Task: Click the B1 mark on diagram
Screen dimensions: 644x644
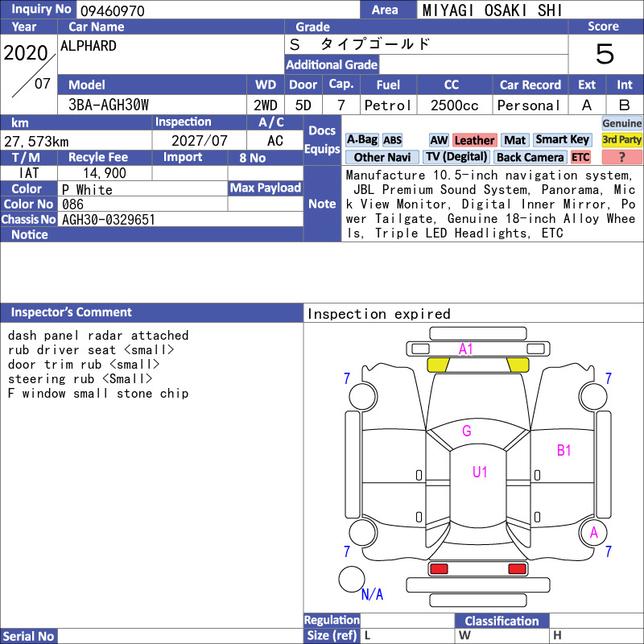Action: point(564,451)
